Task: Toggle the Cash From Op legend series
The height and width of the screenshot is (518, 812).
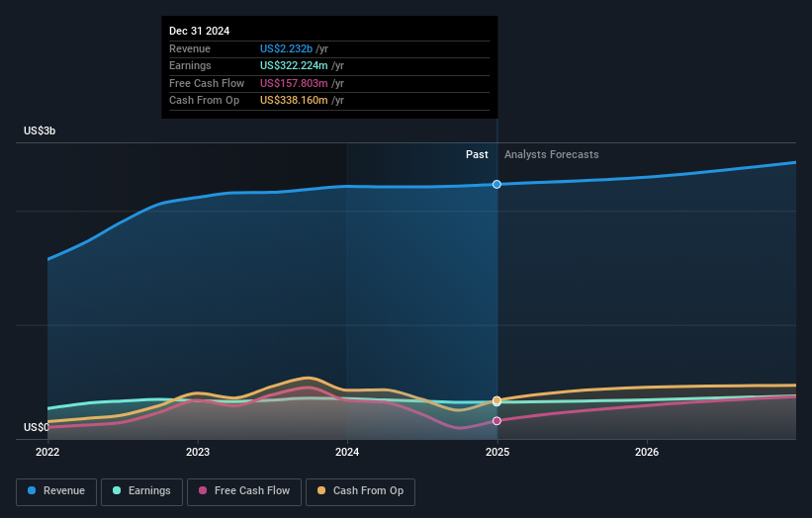Action: [x=360, y=491]
